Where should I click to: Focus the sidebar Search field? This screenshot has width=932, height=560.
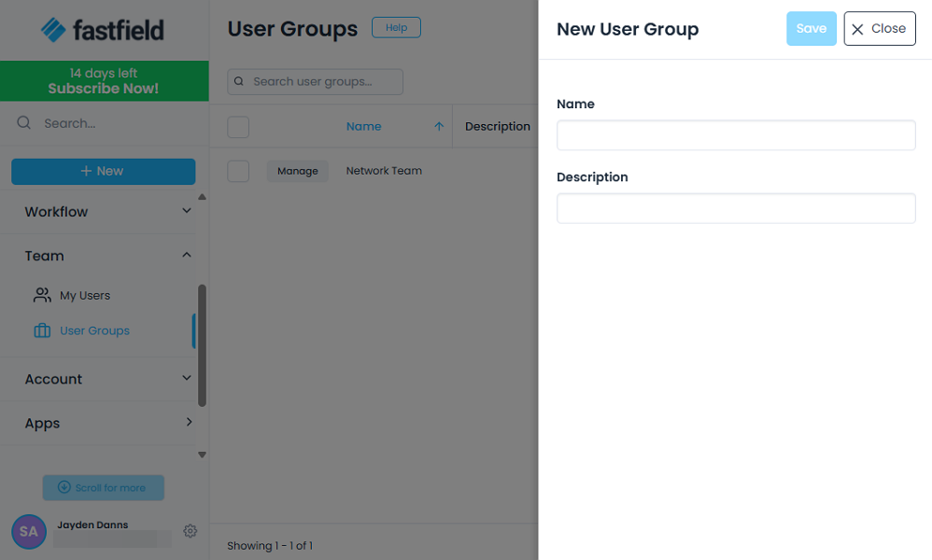[x=105, y=123]
